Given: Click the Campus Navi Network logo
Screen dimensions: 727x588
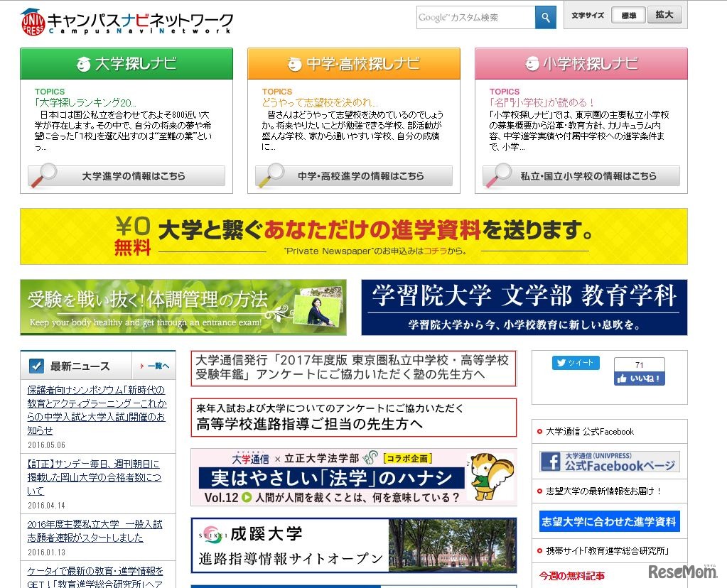Looking at the screenshot, I should (126, 22).
